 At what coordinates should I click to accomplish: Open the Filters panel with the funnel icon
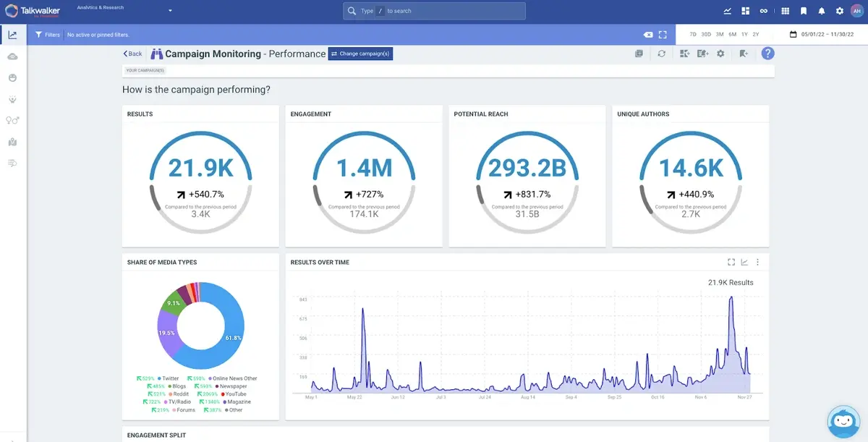[38, 34]
